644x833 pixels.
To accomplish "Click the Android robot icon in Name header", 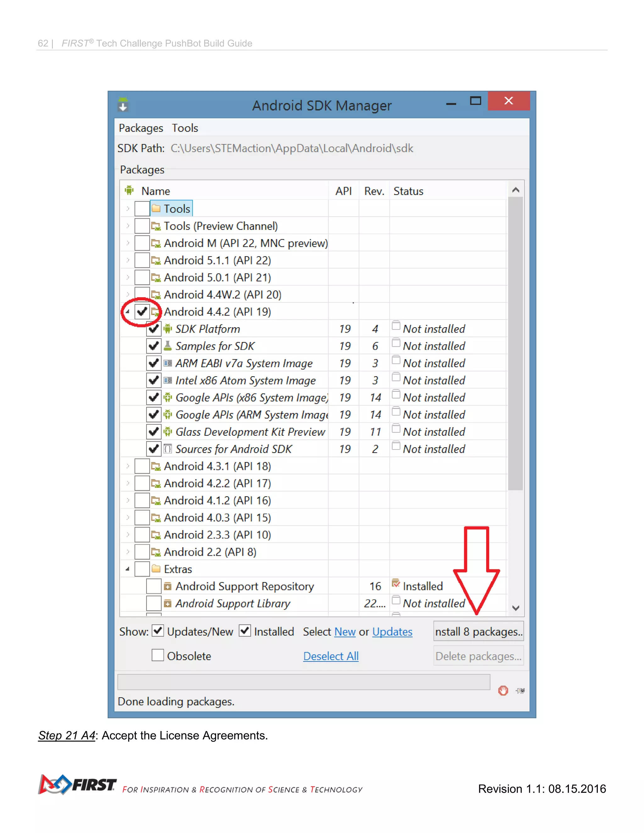I will (129, 190).
